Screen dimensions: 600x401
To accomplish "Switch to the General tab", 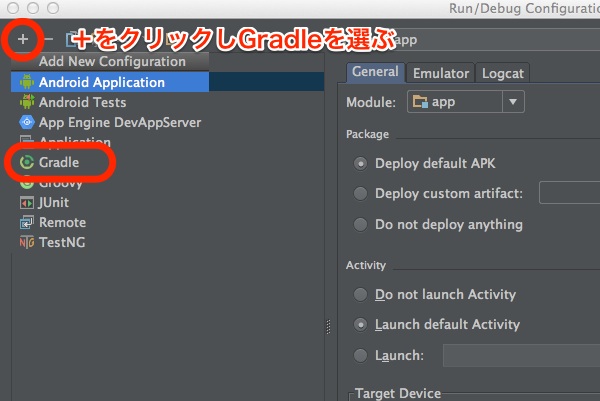I will [x=375, y=72].
